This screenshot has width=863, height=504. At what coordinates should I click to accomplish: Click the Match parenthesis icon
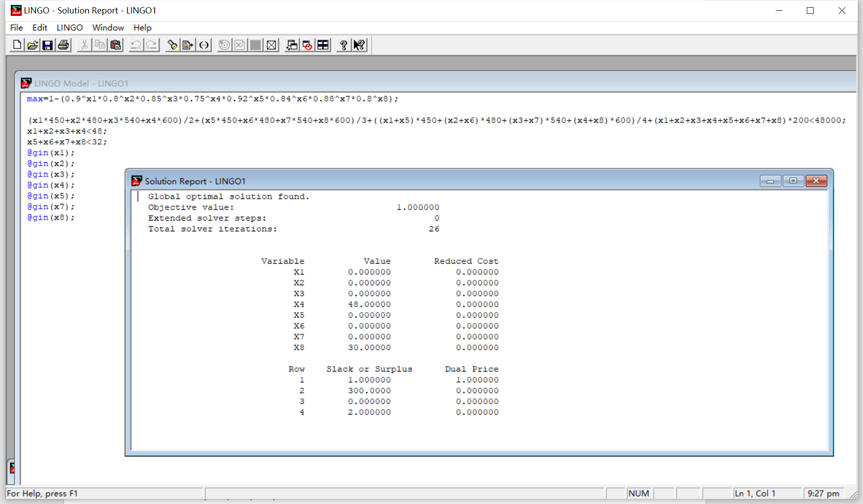(x=204, y=45)
